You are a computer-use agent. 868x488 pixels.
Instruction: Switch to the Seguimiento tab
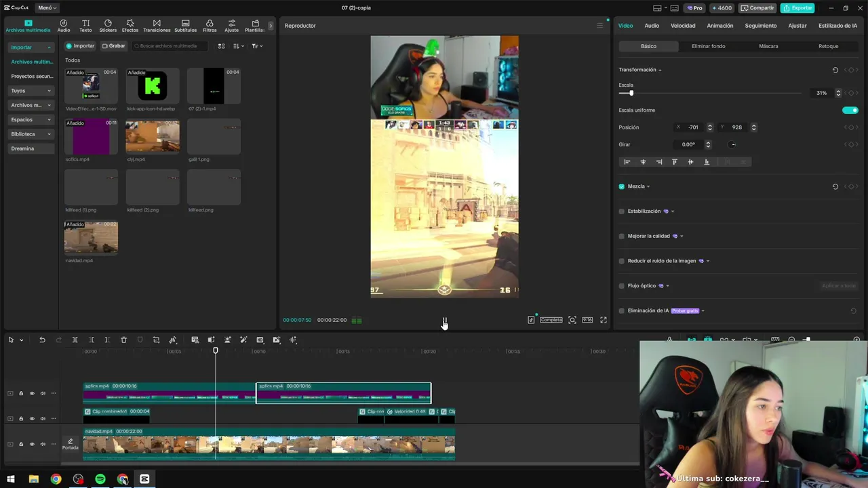761,26
